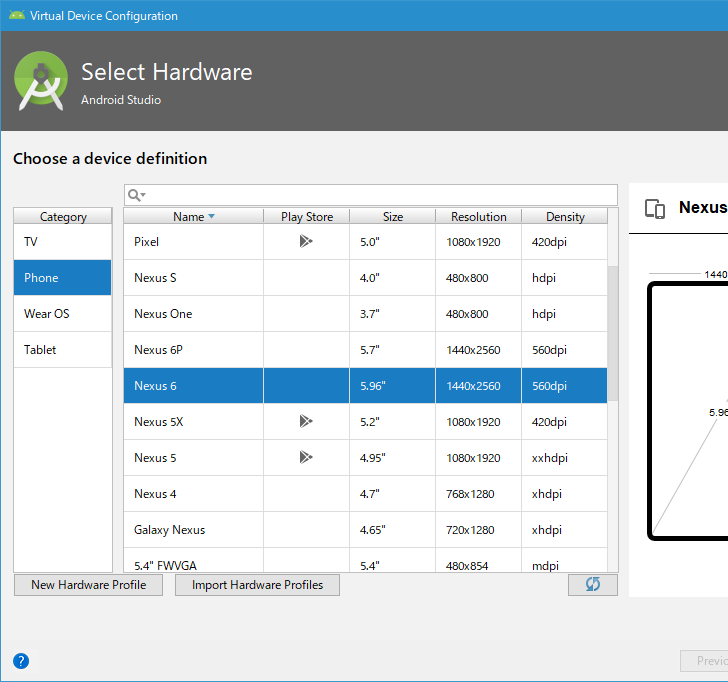The image size is (728, 682).
Task: Sort by the Density column header
Action: pyautogui.click(x=565, y=217)
